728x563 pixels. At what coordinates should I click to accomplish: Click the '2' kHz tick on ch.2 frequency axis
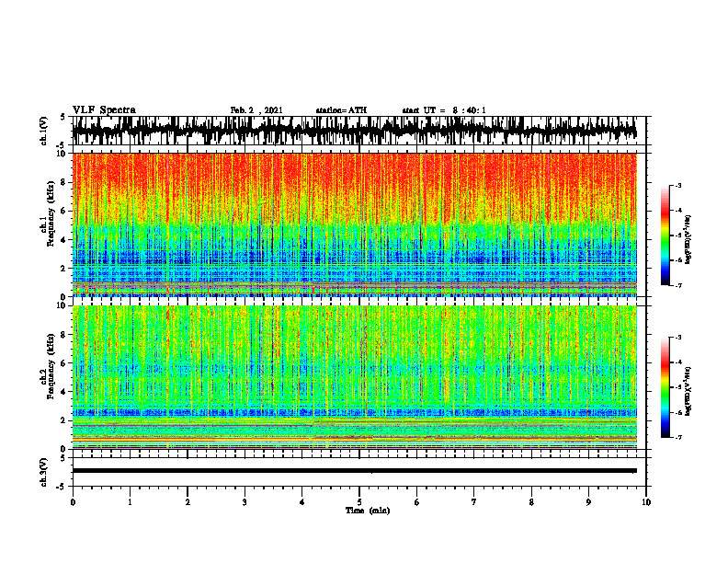tap(64, 420)
